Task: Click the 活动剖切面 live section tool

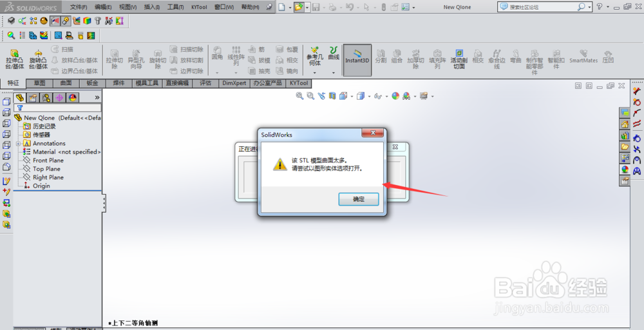Action: [459, 59]
